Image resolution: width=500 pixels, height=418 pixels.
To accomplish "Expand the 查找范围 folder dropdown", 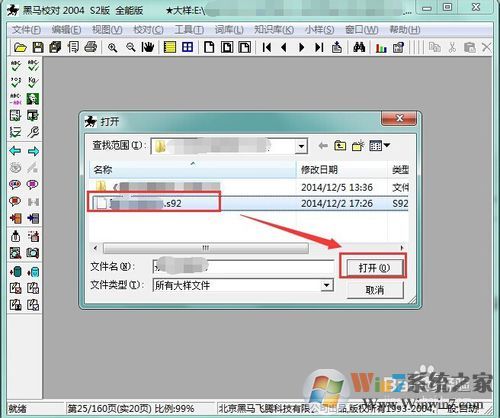I will [301, 146].
